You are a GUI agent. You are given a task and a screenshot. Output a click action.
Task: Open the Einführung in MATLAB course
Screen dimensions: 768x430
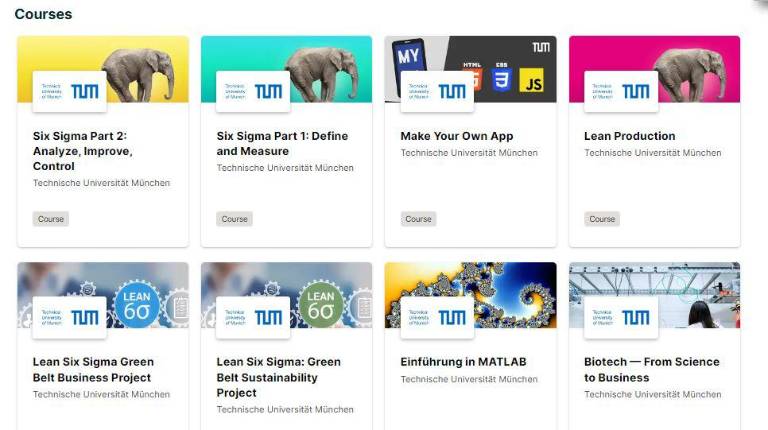pos(463,362)
